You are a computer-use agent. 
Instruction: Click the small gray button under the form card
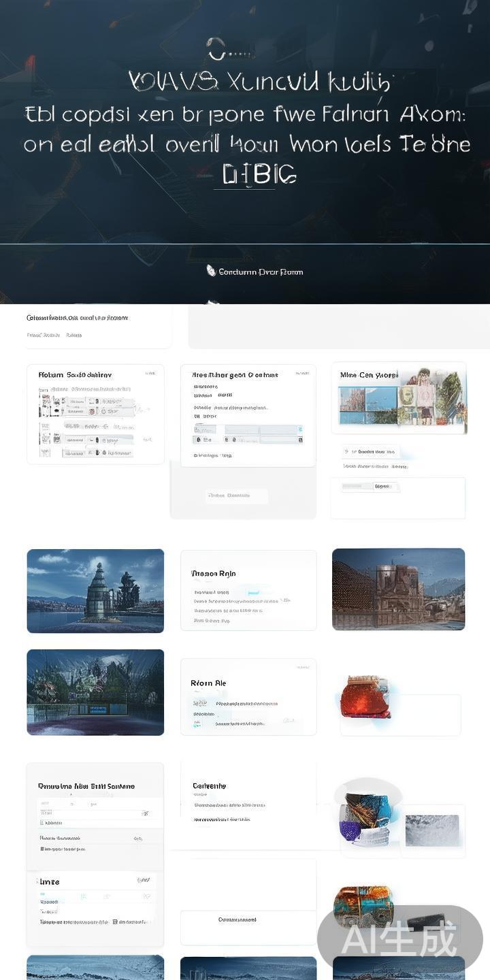coord(236,496)
